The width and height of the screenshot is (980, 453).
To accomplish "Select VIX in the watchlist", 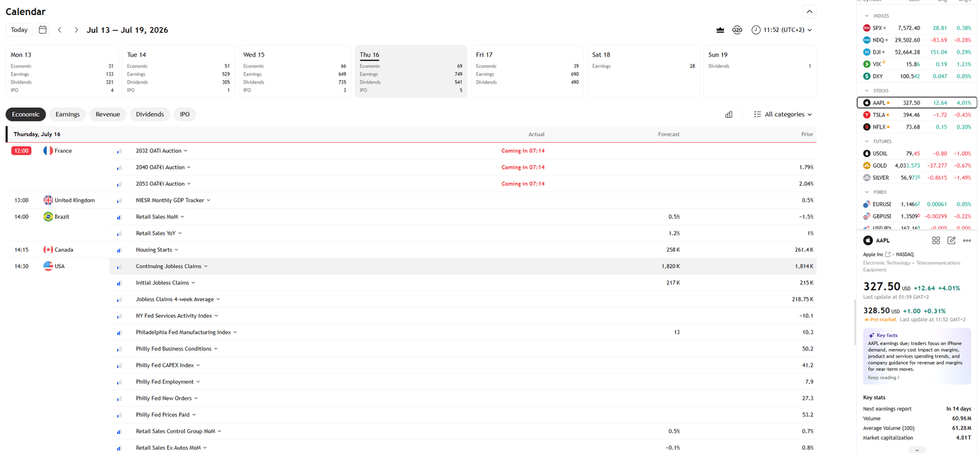I will click(917, 64).
